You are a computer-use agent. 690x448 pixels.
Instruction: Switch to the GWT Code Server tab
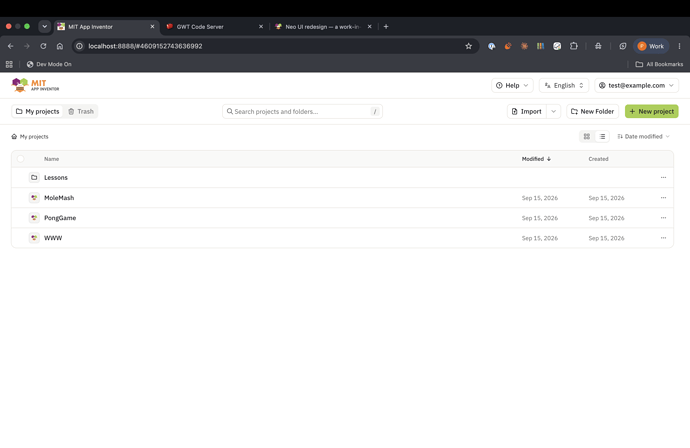(x=215, y=26)
